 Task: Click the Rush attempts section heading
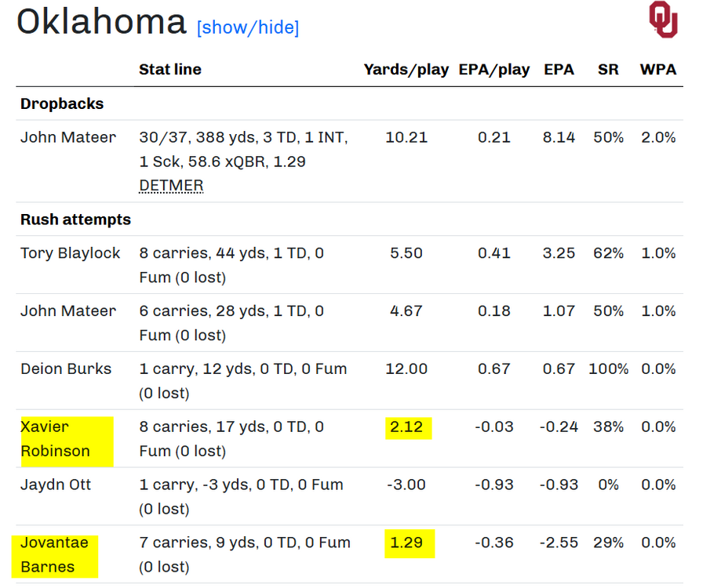75,220
